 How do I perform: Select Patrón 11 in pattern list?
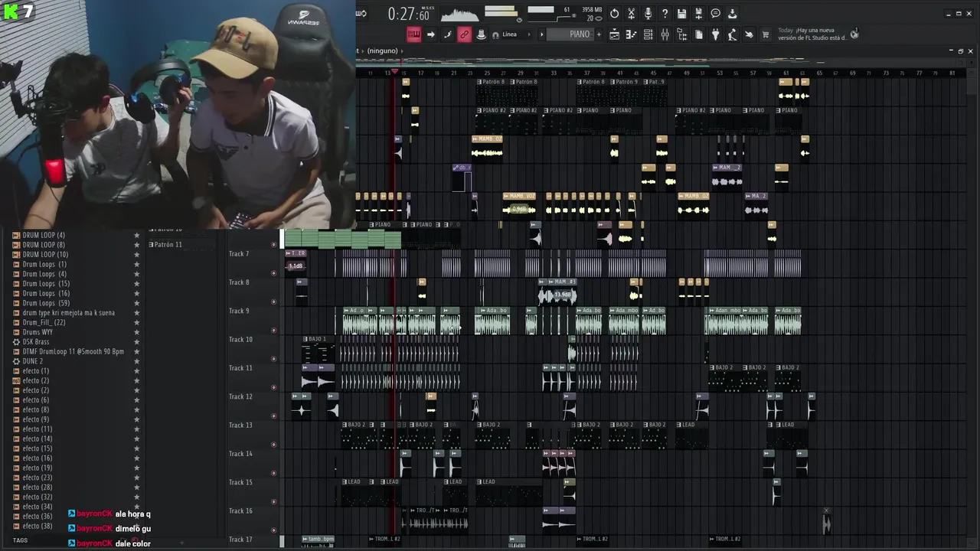tap(168, 245)
